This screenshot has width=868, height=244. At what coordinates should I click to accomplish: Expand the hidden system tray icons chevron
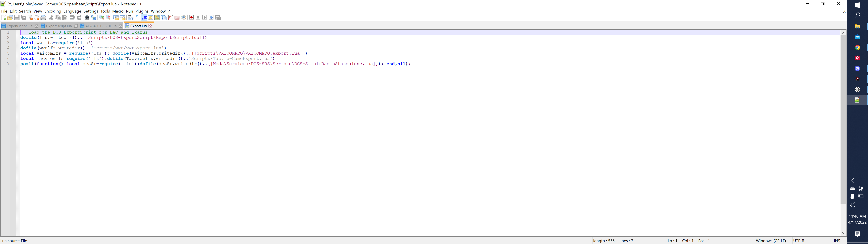coord(853,180)
